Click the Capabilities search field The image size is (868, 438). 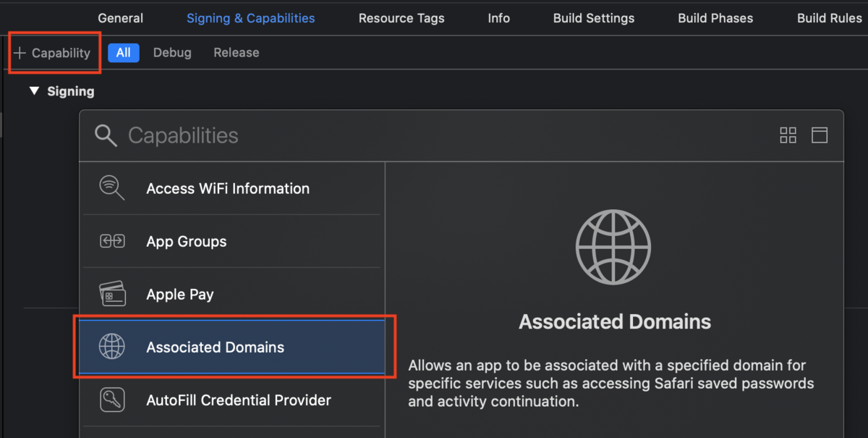click(448, 135)
